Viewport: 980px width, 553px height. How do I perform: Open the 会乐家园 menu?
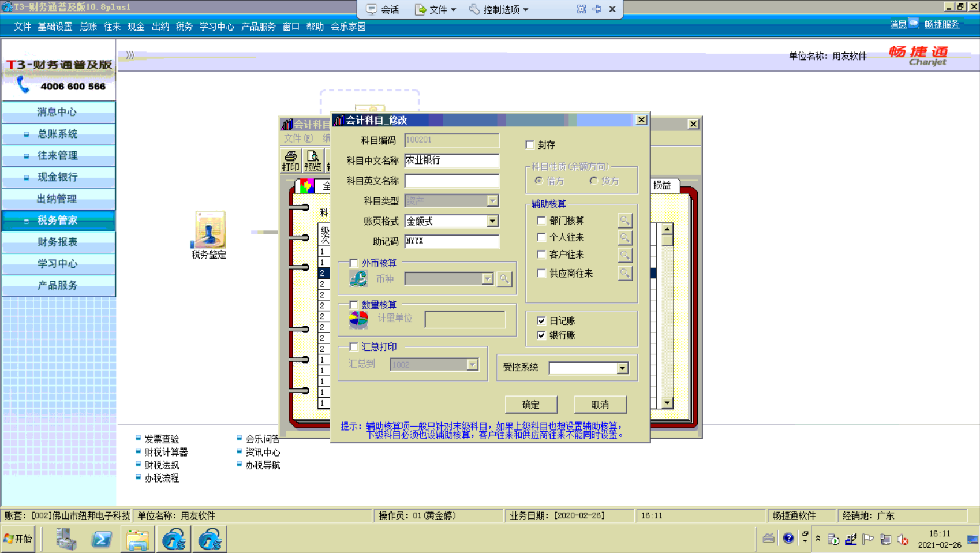(x=348, y=27)
